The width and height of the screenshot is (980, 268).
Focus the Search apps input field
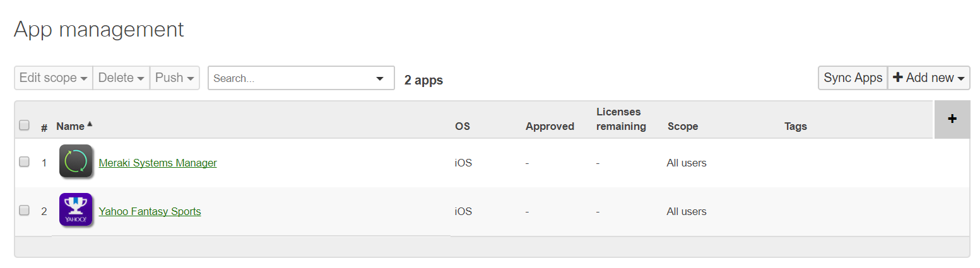291,78
